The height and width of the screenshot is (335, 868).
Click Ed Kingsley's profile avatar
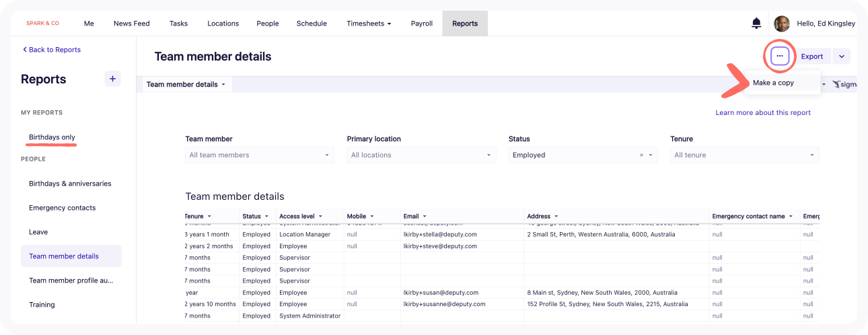(x=782, y=24)
